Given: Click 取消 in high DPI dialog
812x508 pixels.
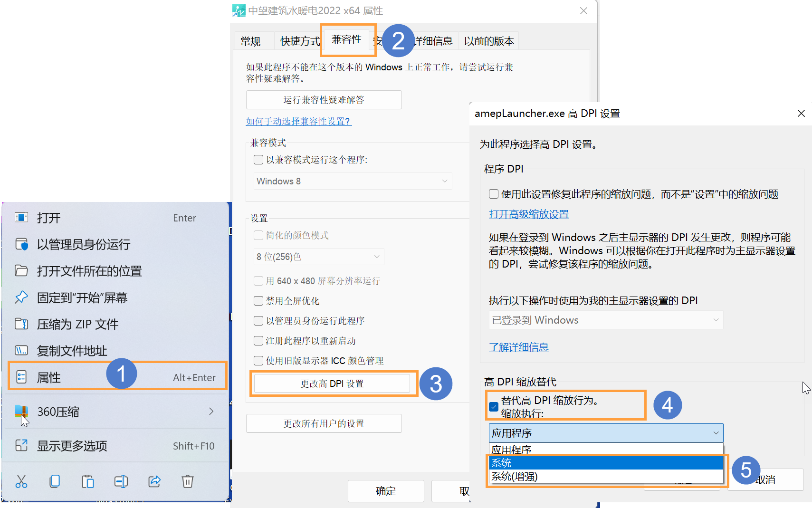Looking at the screenshot, I should coord(765,480).
